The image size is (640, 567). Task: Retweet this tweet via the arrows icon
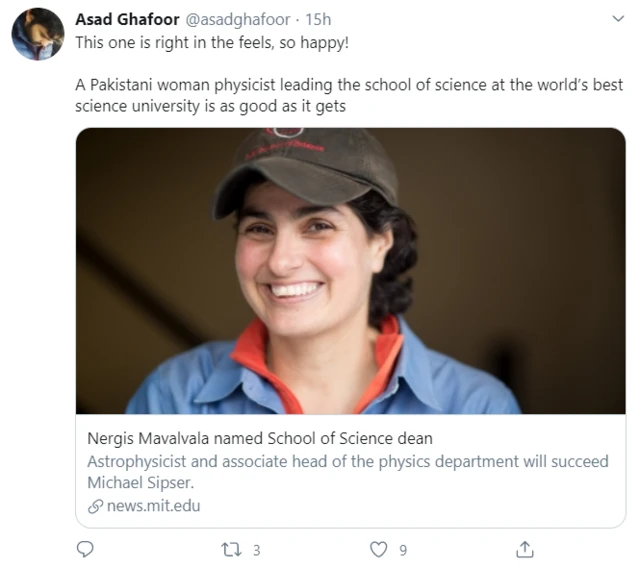(x=232, y=549)
